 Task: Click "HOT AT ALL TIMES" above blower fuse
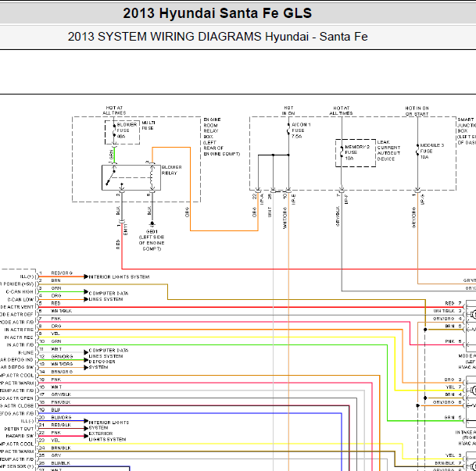click(x=114, y=110)
